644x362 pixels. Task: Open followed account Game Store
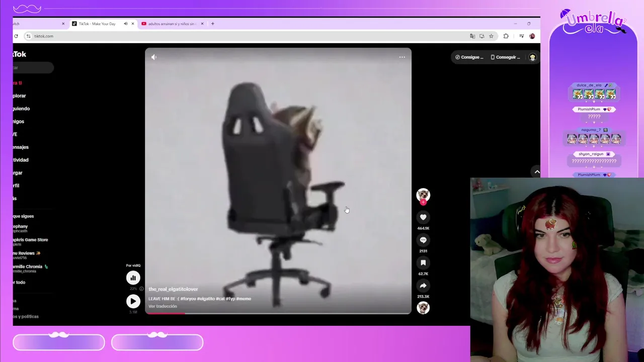pyautogui.click(x=31, y=242)
